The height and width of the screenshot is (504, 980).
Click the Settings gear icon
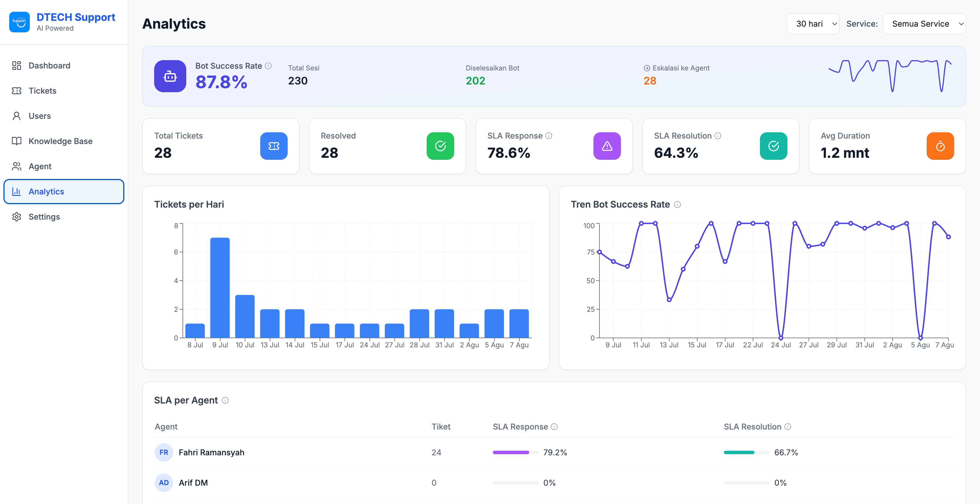click(x=16, y=217)
